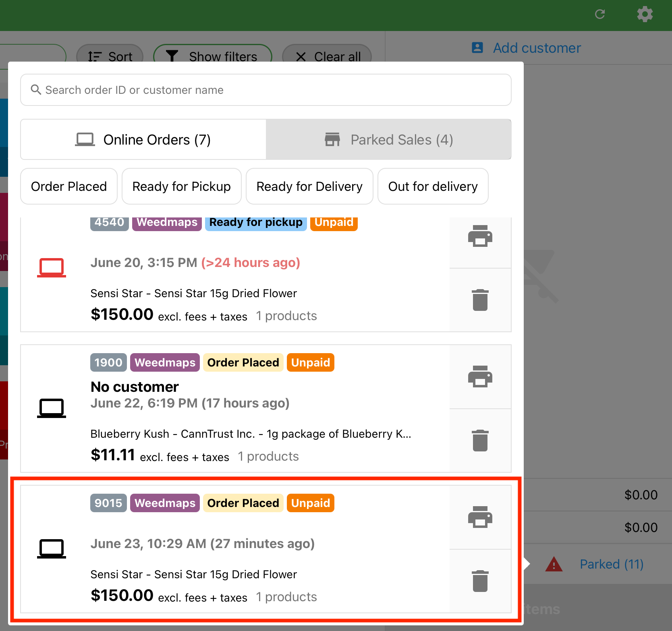Focus the order search field
This screenshot has height=631, width=672.
pyautogui.click(x=266, y=90)
